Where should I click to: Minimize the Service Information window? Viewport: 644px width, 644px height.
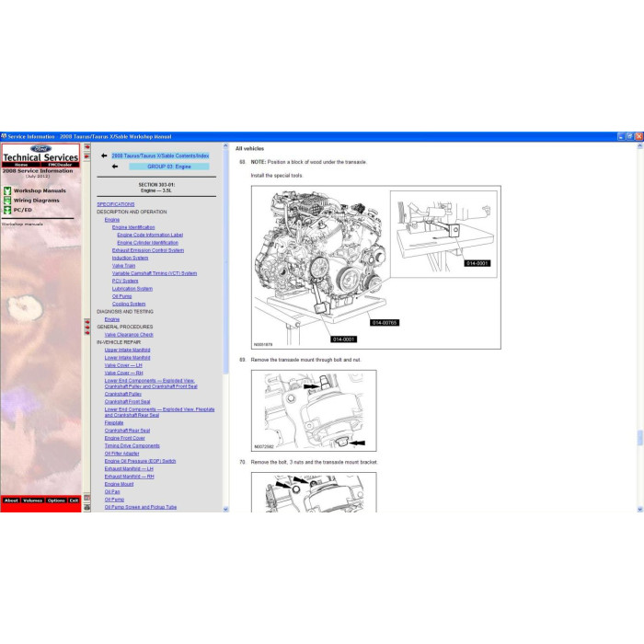(621, 136)
